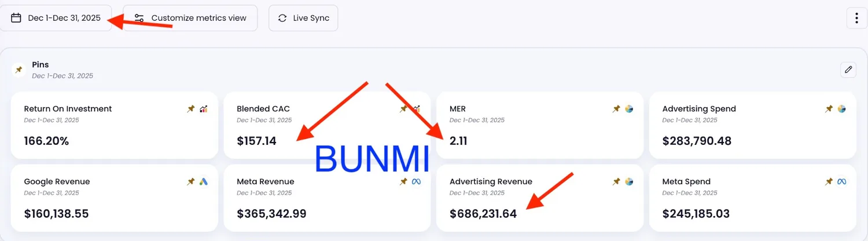Click the Pins section heading

click(x=40, y=65)
